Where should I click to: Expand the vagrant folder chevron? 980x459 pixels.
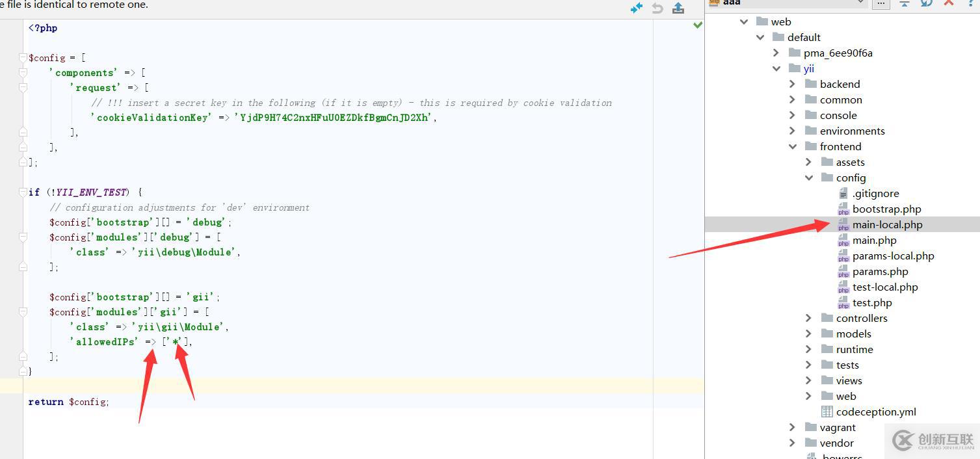pos(793,427)
